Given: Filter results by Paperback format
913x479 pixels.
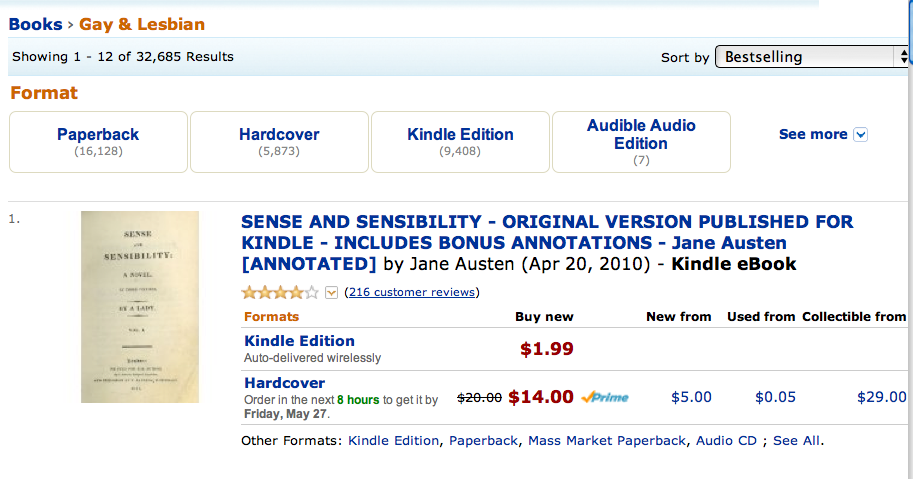Looking at the screenshot, I should click(98, 142).
